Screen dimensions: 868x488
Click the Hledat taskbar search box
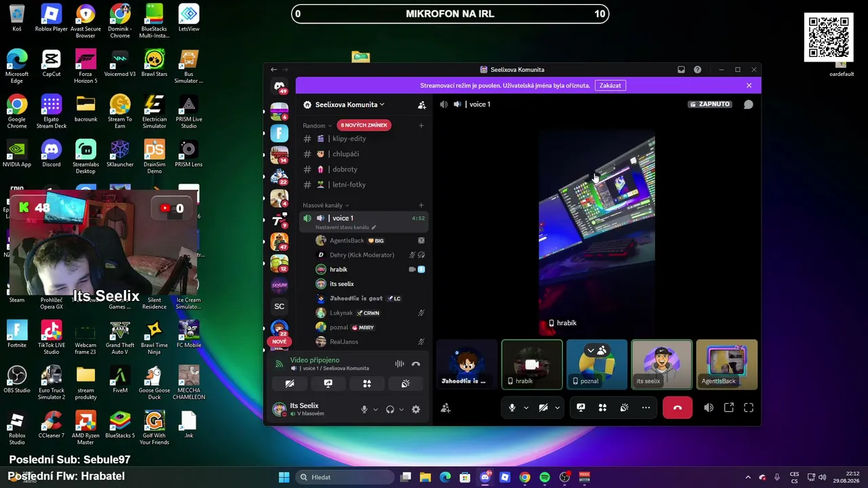point(345,477)
